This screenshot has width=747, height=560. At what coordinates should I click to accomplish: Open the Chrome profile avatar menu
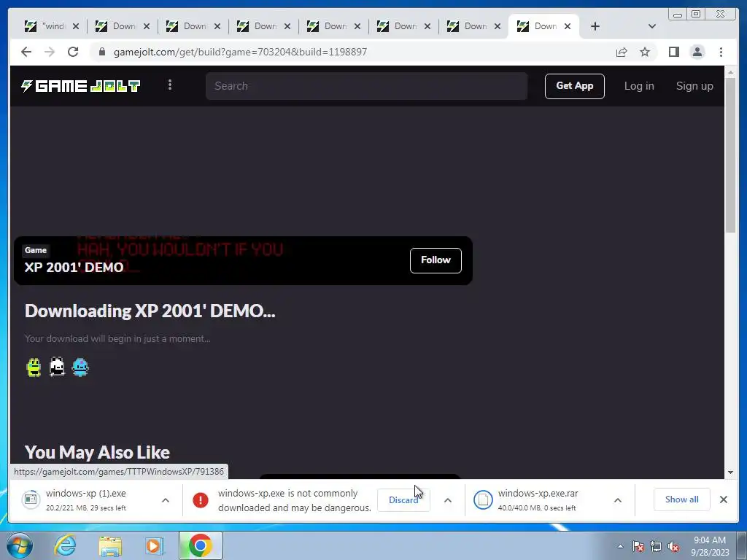pos(697,52)
